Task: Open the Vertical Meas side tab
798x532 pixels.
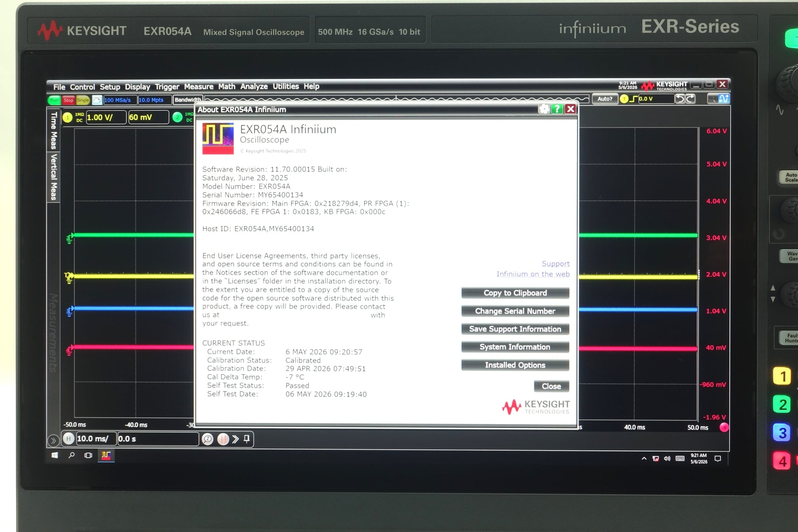Action: coord(53,177)
